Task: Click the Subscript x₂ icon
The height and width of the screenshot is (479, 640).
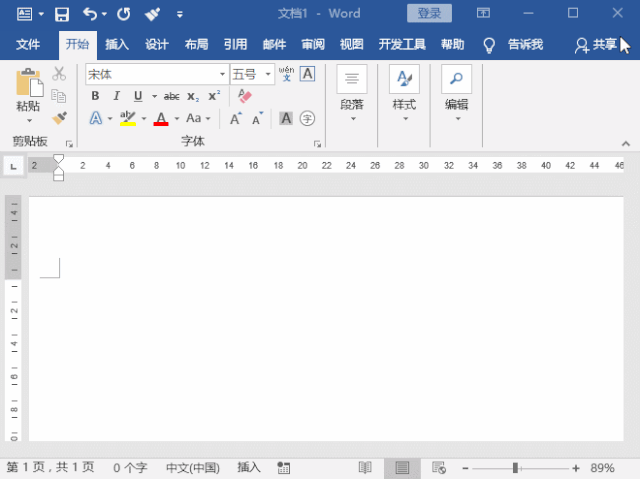Action: (193, 96)
